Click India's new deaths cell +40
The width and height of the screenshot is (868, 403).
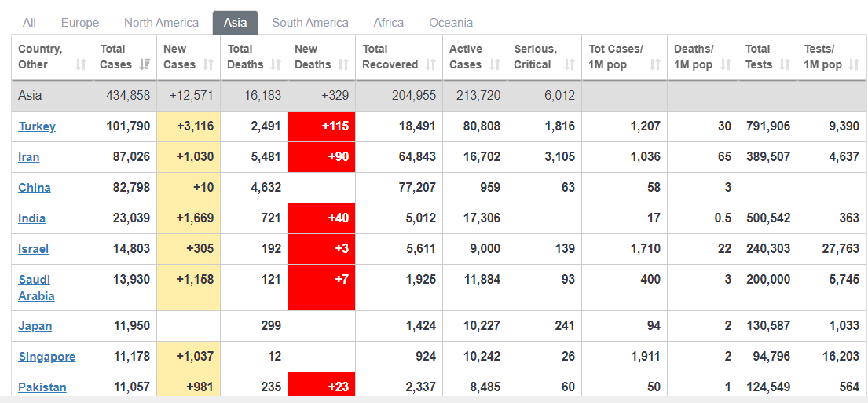321,218
